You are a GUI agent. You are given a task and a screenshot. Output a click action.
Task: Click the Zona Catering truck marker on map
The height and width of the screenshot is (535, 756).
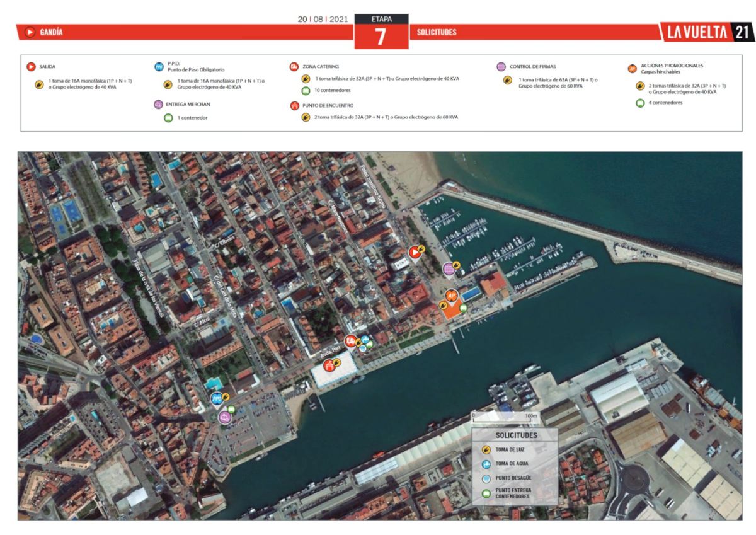350,342
